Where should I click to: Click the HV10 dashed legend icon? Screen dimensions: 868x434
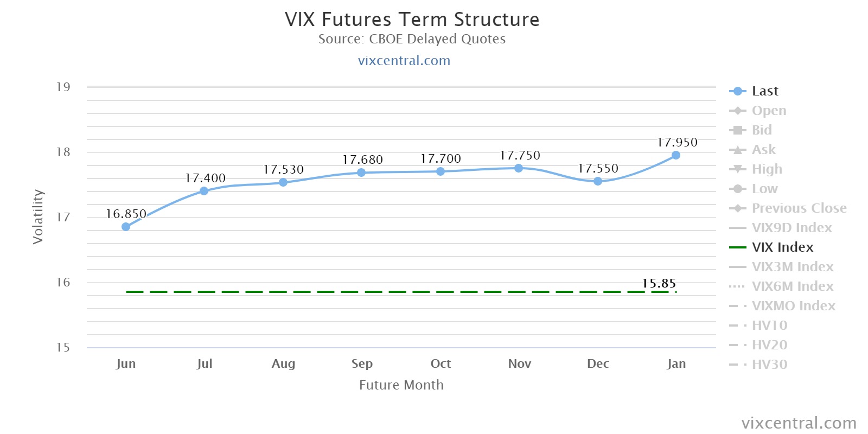[738, 325]
